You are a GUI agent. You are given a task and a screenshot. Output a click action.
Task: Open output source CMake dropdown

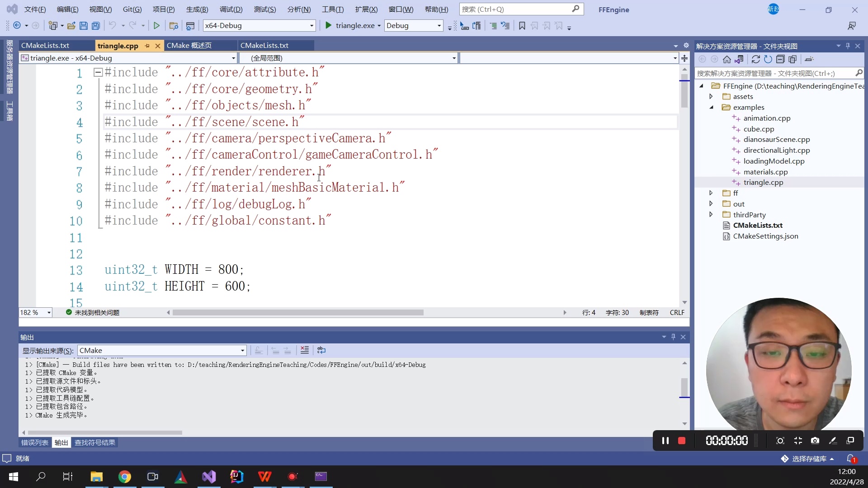click(242, 351)
